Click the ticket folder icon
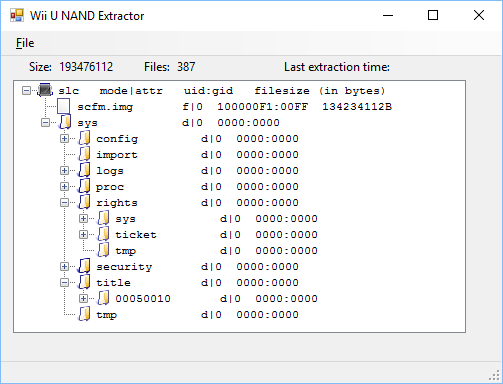This screenshot has height=384, width=503. (x=103, y=234)
